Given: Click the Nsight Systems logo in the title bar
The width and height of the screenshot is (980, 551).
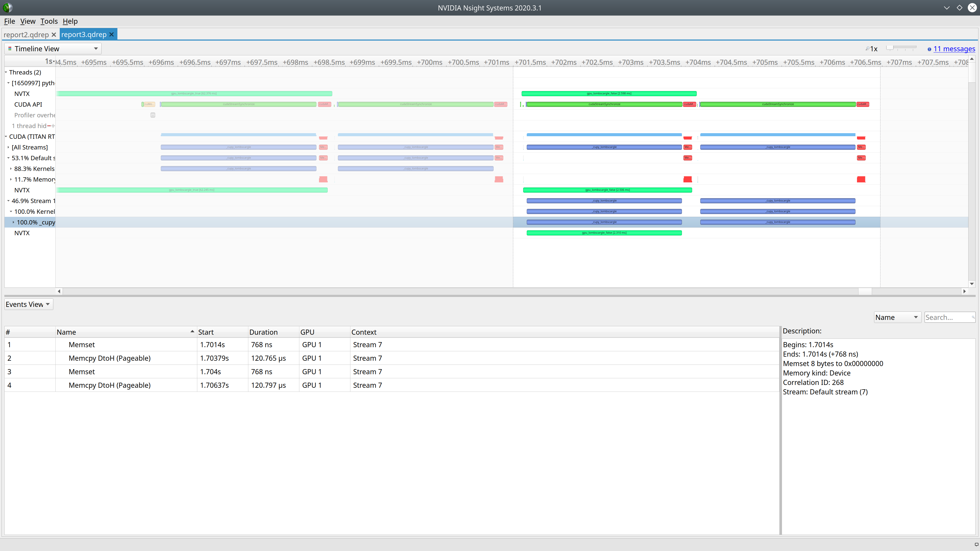Looking at the screenshot, I should pos(7,7).
